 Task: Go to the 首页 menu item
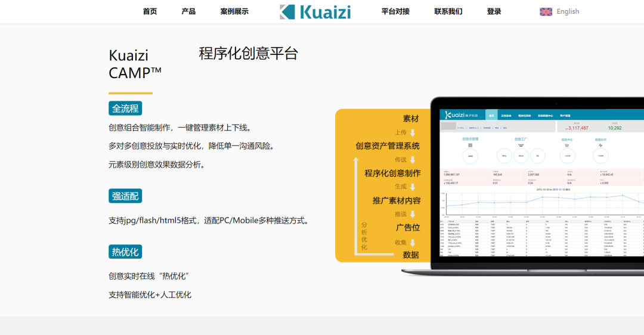point(150,12)
